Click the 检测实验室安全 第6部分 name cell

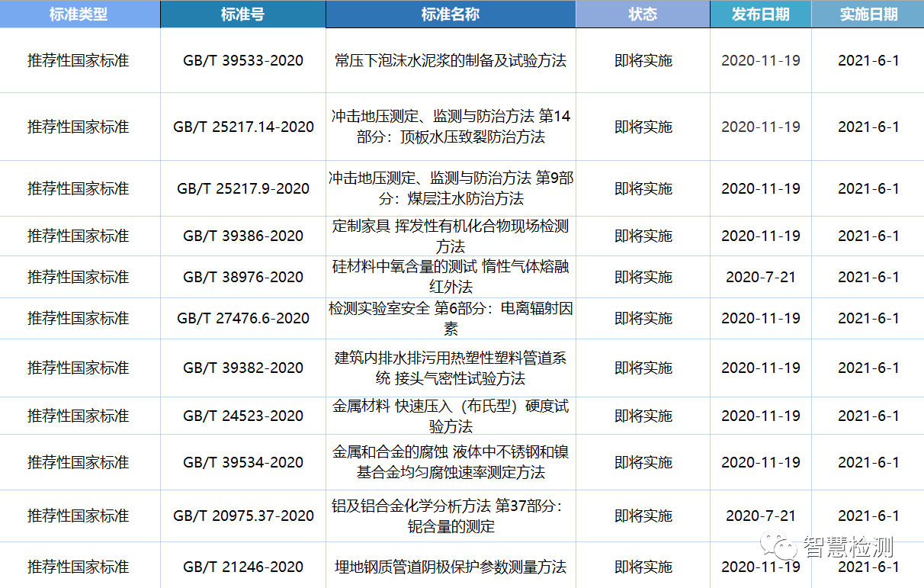point(451,318)
